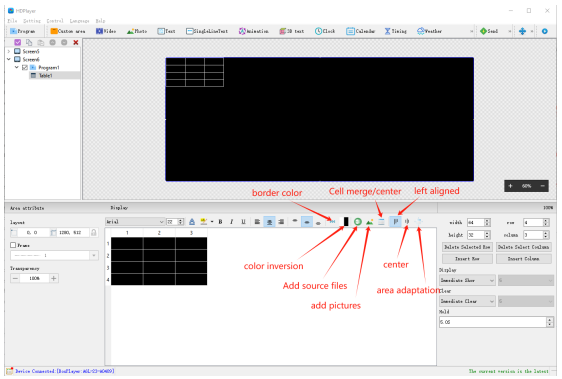Add an Animation area
The width and height of the screenshot is (562, 379).
(253, 31)
